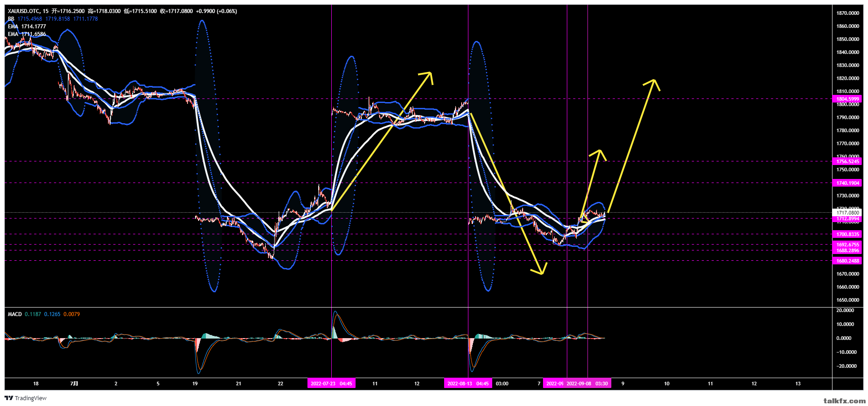Open the TradingView logo link

pyautogui.click(x=26, y=398)
